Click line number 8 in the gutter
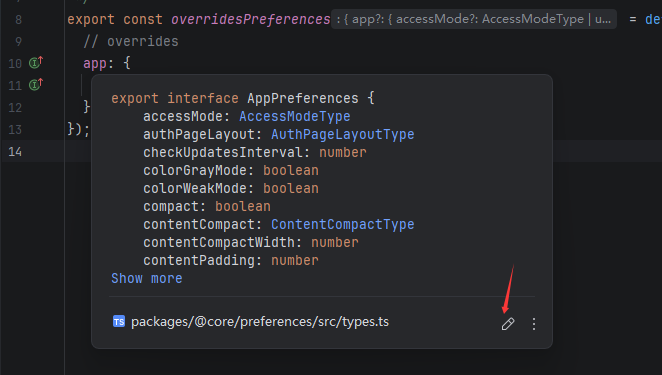Image resolution: width=662 pixels, height=375 pixels. (x=18, y=20)
